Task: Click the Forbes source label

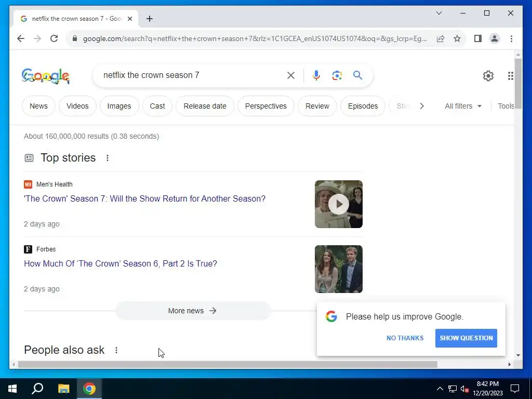Action: (x=46, y=249)
